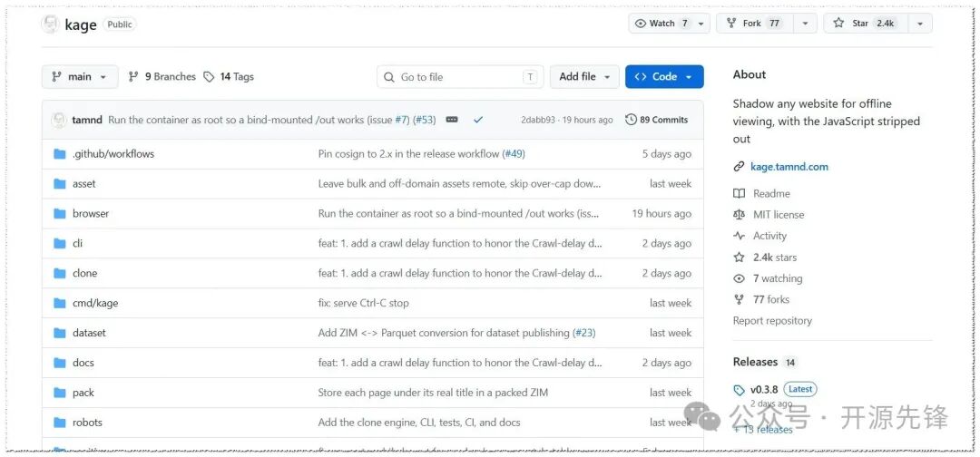
Task: Fork the kage repository
Action: 755,24
